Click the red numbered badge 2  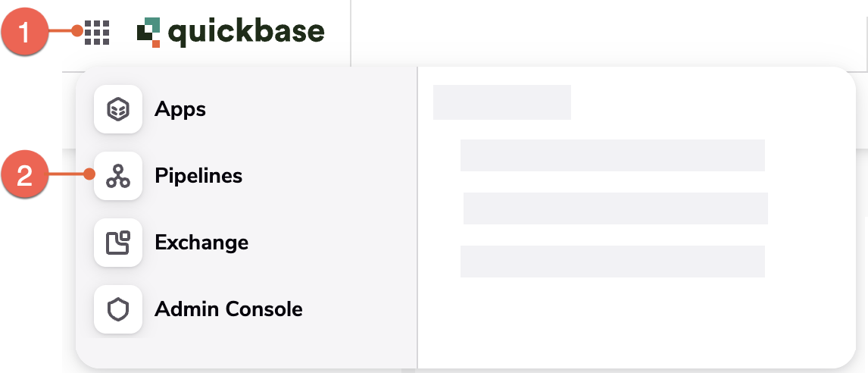pyautogui.click(x=25, y=176)
